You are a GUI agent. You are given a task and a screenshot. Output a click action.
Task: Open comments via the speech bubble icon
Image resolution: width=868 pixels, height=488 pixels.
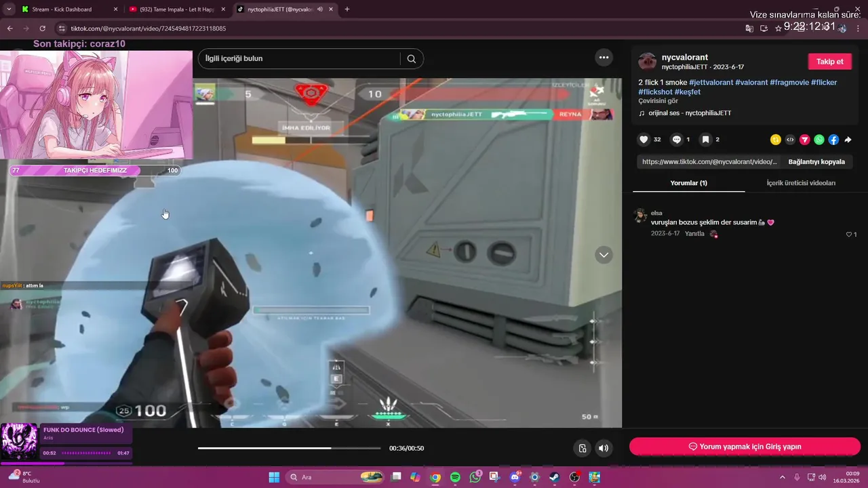click(x=677, y=140)
